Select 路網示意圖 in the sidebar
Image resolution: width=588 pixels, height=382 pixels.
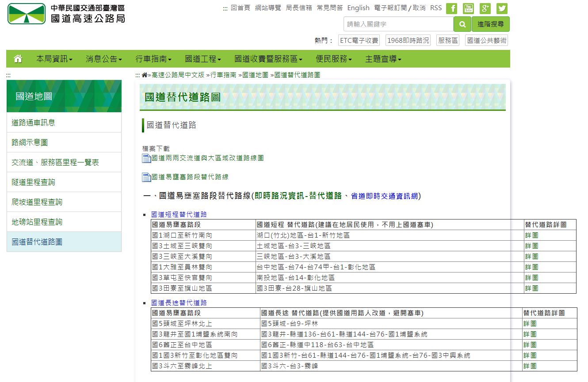30,142
